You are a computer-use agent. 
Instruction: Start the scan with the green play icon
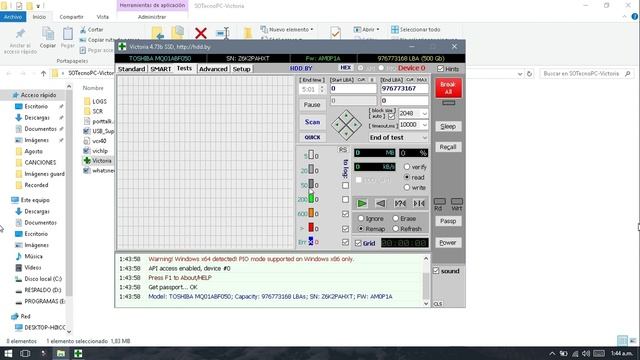[362, 203]
